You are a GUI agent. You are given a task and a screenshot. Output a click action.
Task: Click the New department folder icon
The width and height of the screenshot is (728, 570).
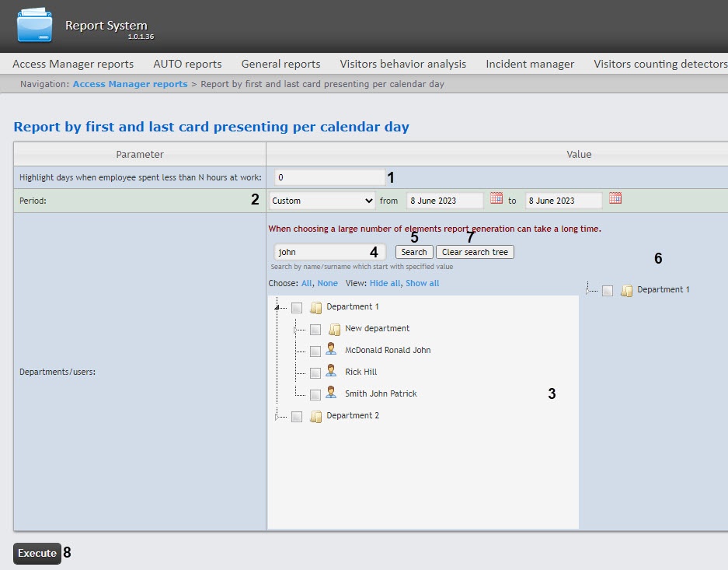coord(334,329)
